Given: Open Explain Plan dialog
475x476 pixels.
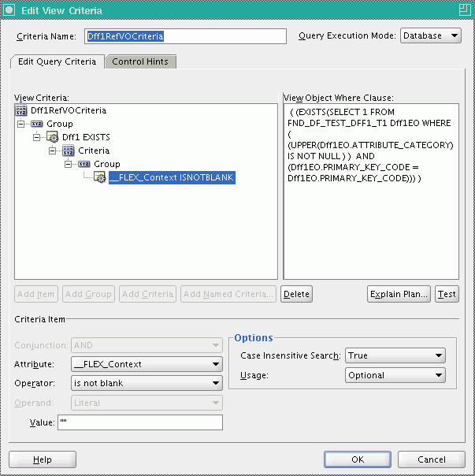Looking at the screenshot, I should pyautogui.click(x=399, y=294).
